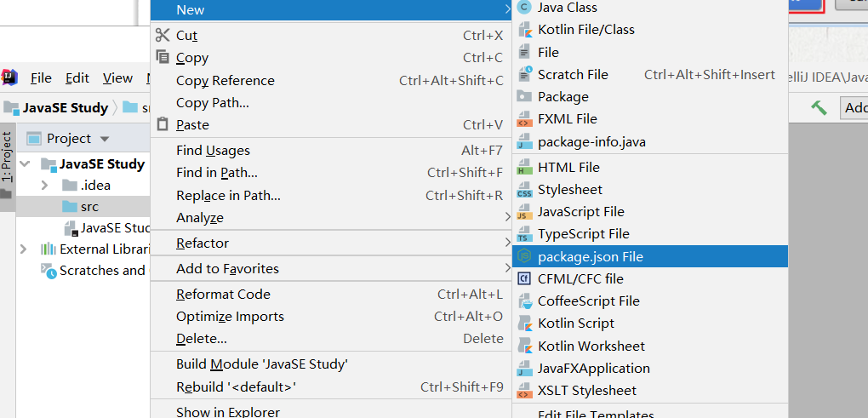Click the Java Class icon in New submenu
This screenshot has width=868, height=418.
[x=523, y=7]
